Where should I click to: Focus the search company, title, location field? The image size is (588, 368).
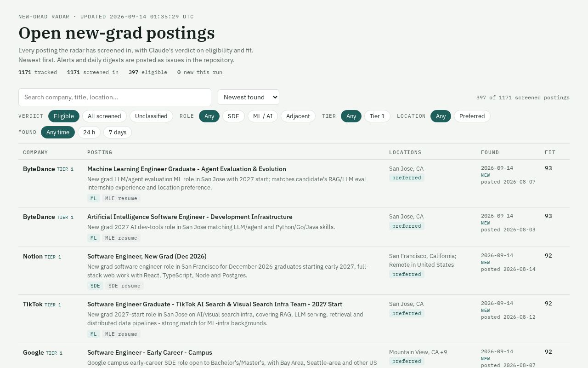(x=115, y=97)
